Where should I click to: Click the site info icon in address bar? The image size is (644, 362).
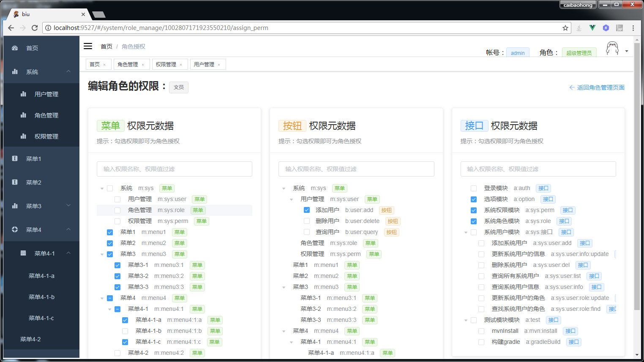48,28
